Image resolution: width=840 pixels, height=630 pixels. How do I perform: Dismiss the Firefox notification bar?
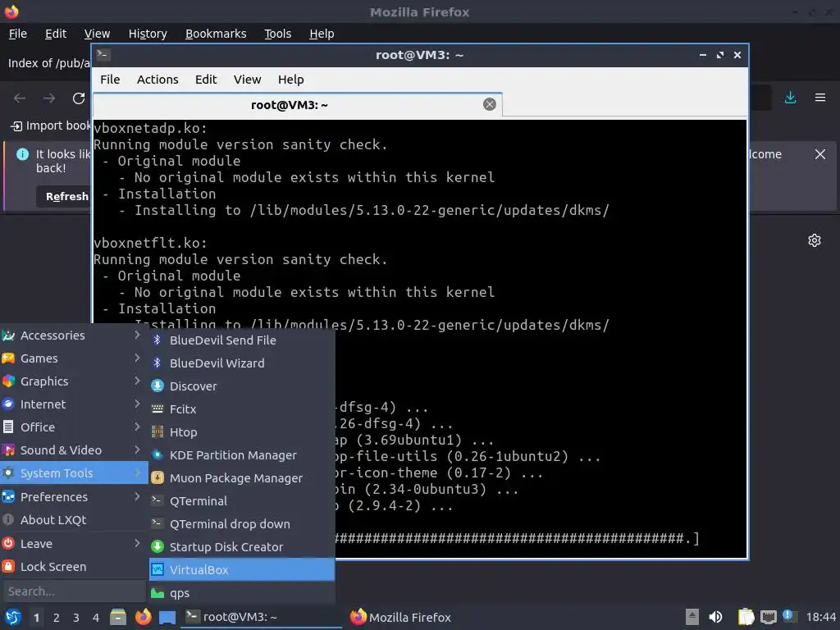coord(820,154)
